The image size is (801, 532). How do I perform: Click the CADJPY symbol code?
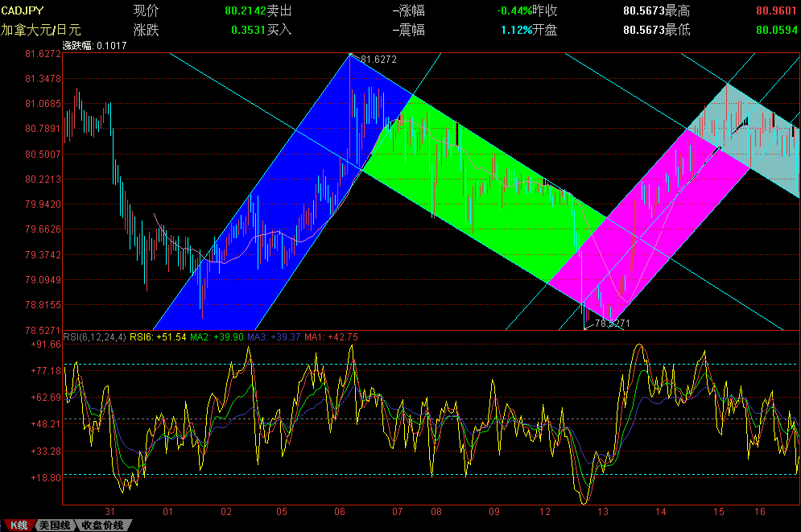coord(23,10)
